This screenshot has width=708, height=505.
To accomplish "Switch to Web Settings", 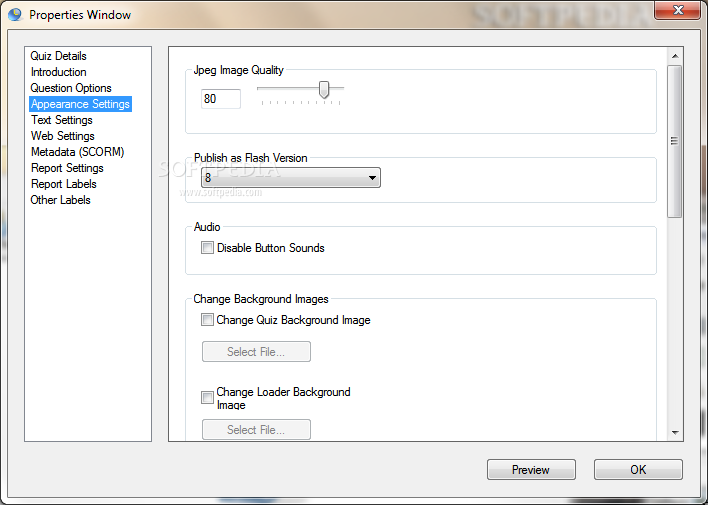I will (63, 136).
